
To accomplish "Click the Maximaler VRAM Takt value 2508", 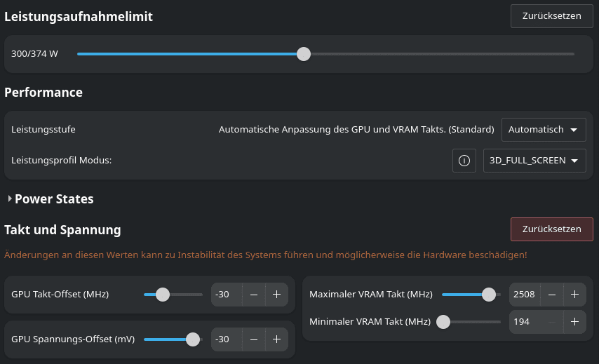I will (525, 295).
